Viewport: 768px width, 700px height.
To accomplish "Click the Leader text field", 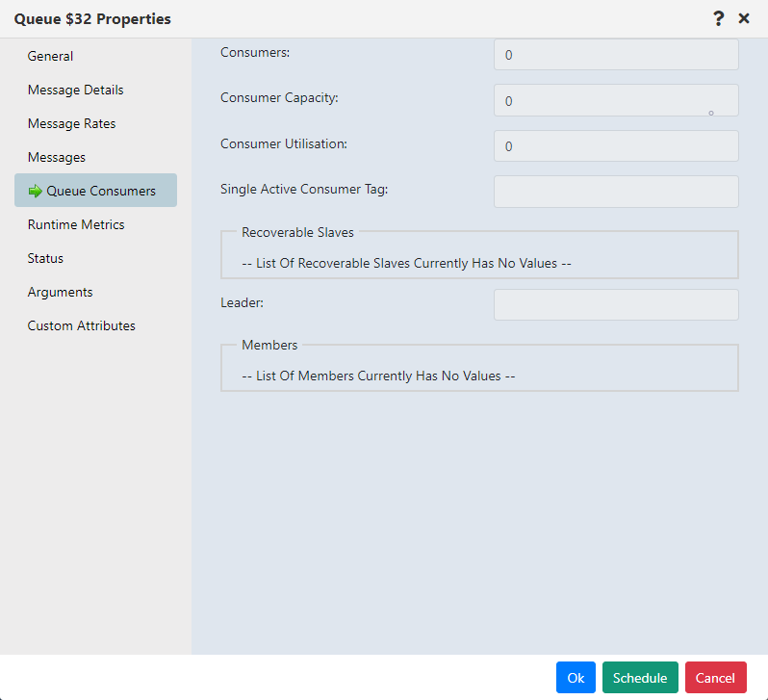I will (616, 305).
